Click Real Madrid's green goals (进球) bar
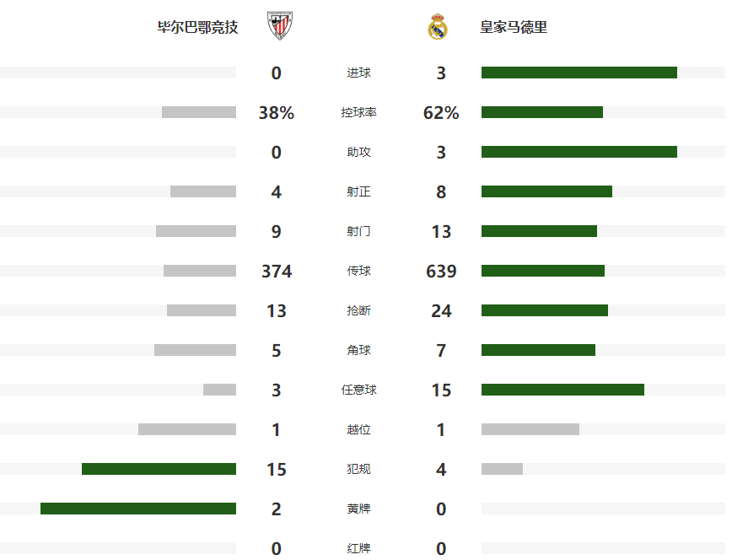The width and height of the screenshot is (732, 560). 579,73
